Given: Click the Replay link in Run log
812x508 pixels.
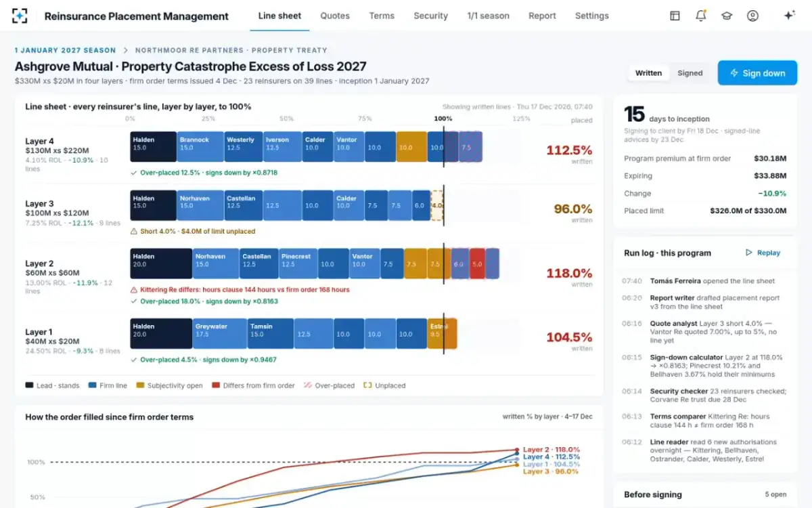Looking at the screenshot, I should (x=763, y=253).
